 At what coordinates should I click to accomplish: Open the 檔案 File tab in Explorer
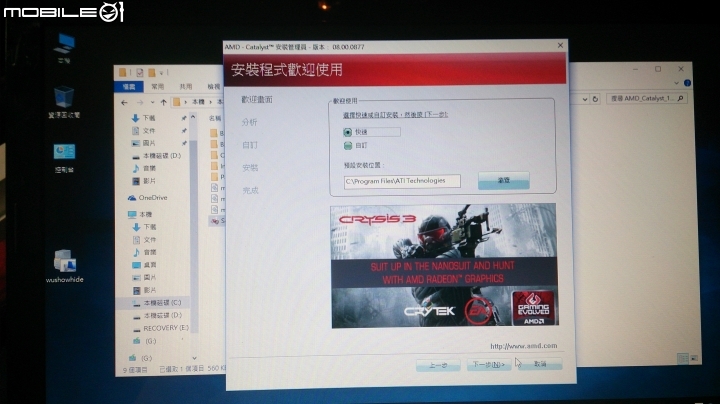[x=129, y=87]
